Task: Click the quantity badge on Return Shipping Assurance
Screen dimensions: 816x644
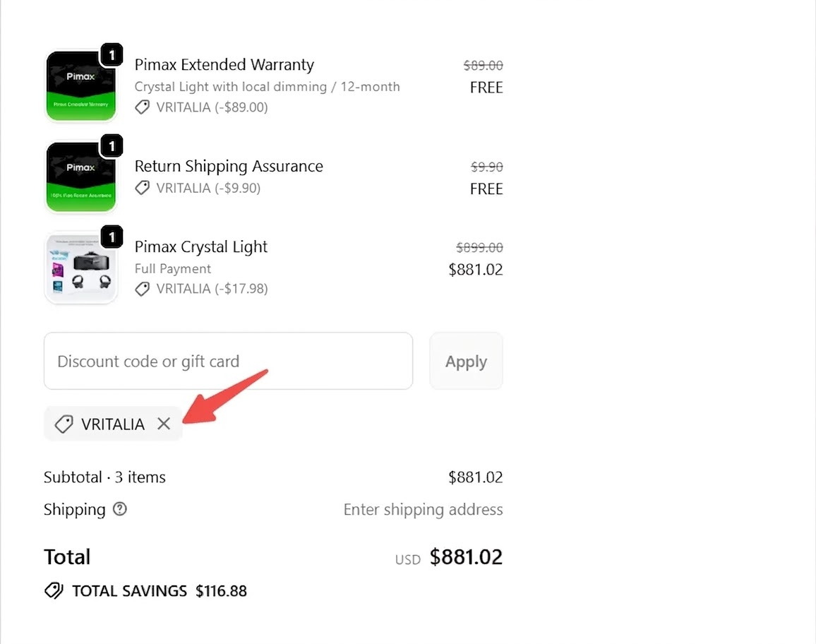Action: click(112, 146)
